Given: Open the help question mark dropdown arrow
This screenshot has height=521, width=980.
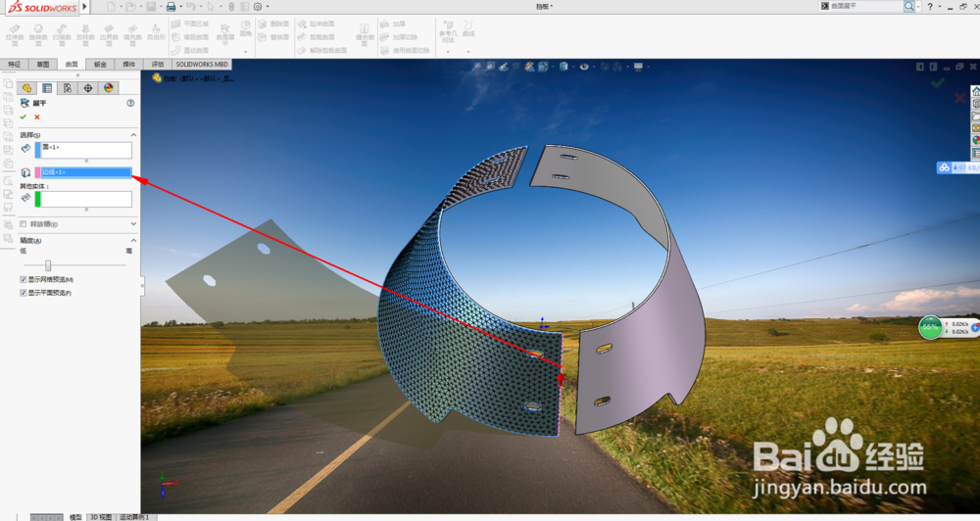Looking at the screenshot, I should (x=939, y=7).
